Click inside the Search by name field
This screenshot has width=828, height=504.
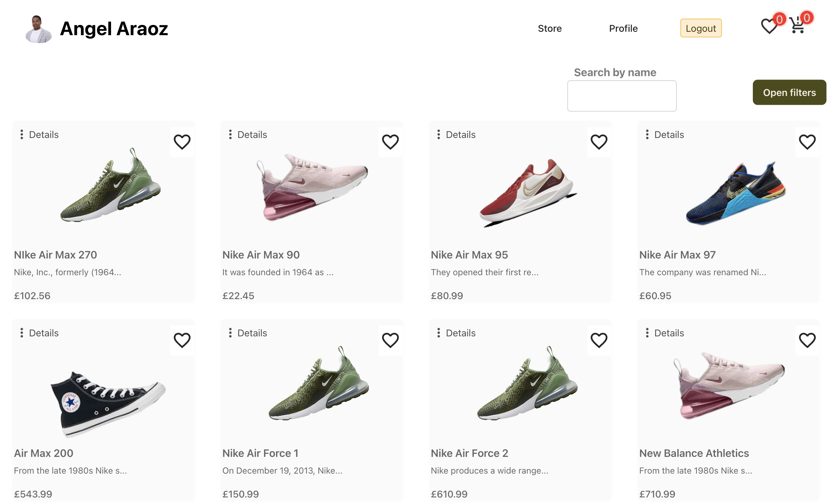622,96
